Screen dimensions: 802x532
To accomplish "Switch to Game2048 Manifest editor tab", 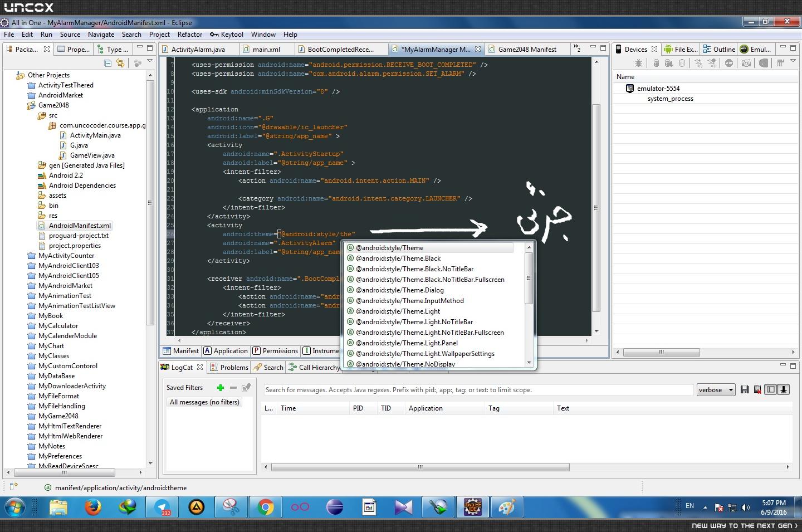I will [527, 50].
